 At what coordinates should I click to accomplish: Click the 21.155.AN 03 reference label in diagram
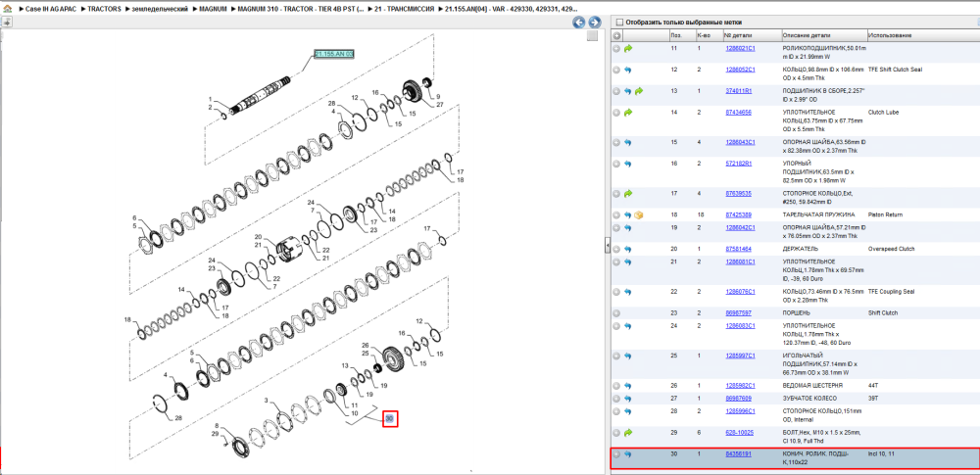pos(334,55)
